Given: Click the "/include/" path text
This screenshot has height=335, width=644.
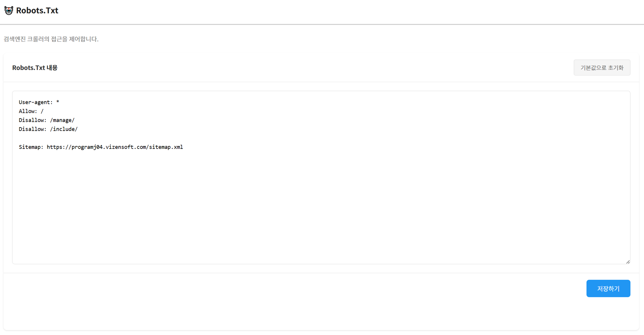Looking at the screenshot, I should click(64, 129).
